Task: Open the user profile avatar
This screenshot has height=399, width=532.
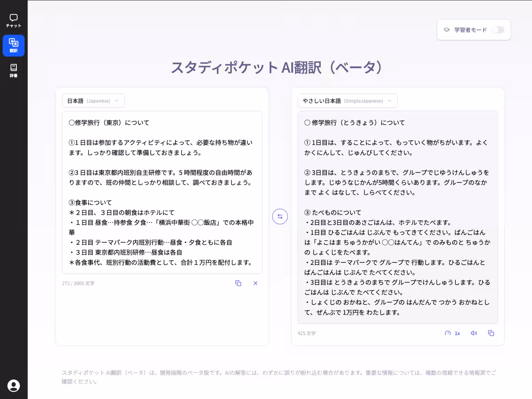Action: [14, 386]
